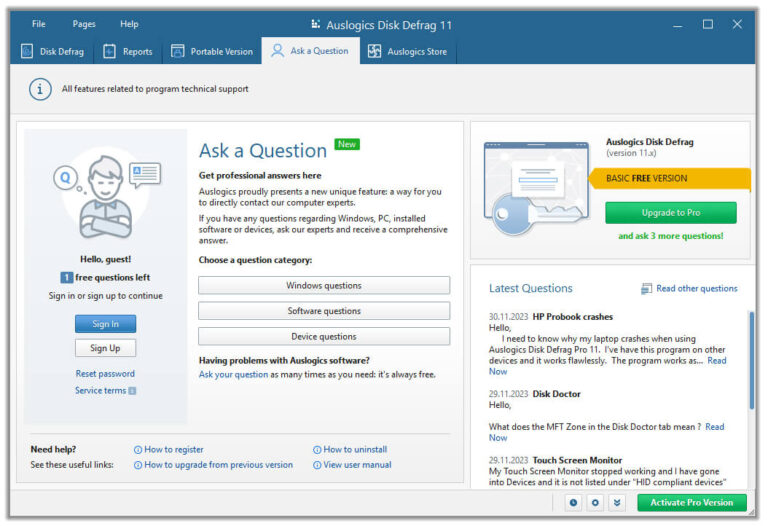Image resolution: width=768 pixels, height=526 pixels.
Task: Click the Read other questions icon
Action: 647,289
